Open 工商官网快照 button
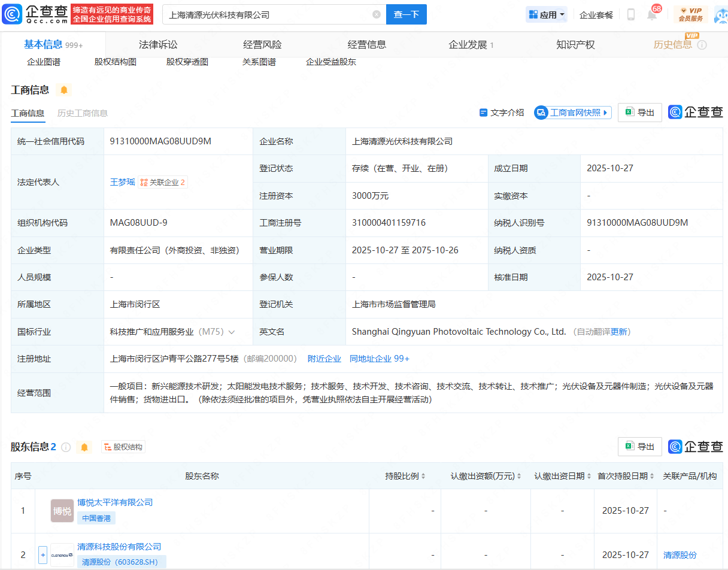Image resolution: width=728 pixels, height=570 pixels. tap(573, 113)
